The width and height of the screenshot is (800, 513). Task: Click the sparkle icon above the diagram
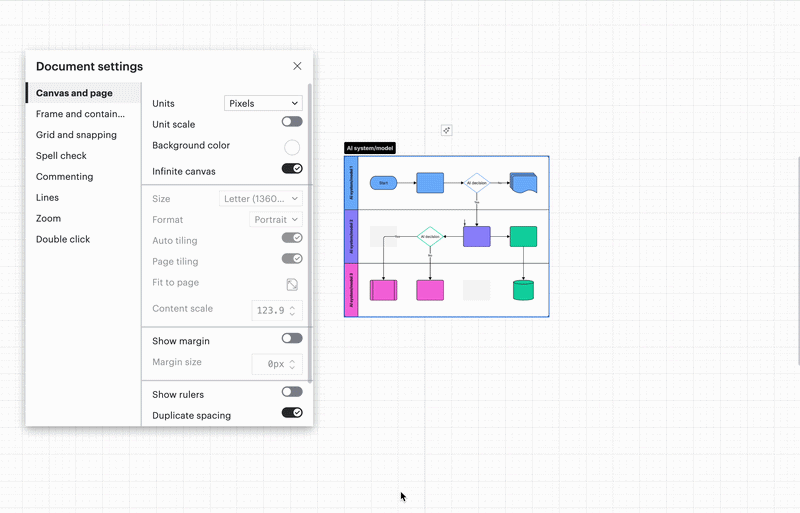[x=446, y=131]
